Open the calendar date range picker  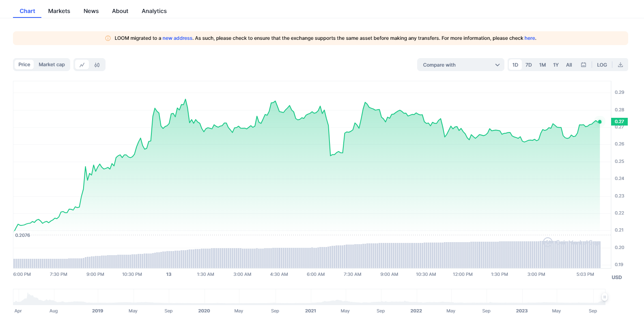tap(584, 65)
